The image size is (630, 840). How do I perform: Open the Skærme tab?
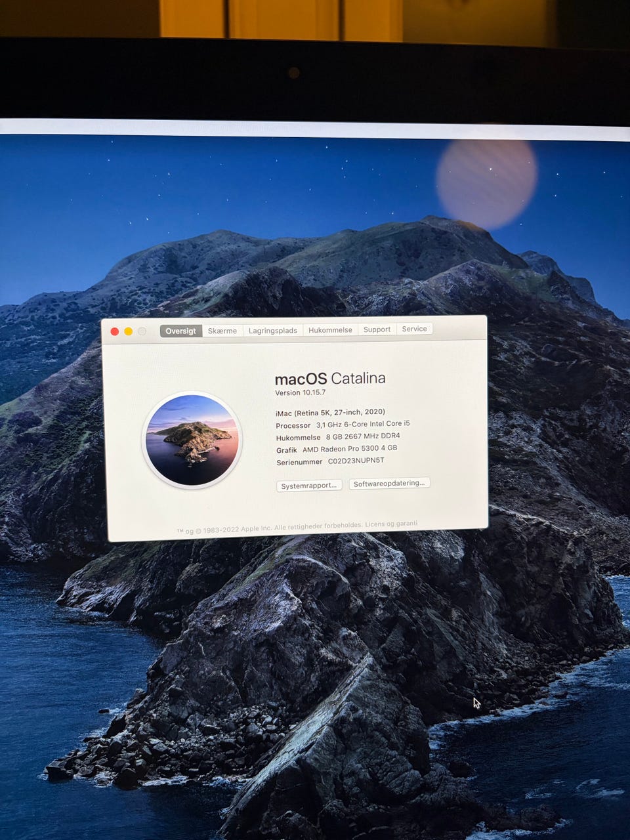pos(222,331)
